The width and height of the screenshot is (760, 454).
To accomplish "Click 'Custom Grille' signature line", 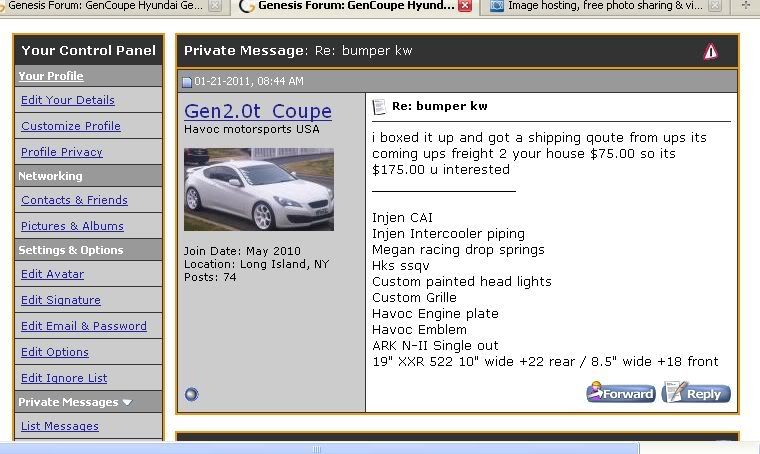I will click(x=414, y=297).
